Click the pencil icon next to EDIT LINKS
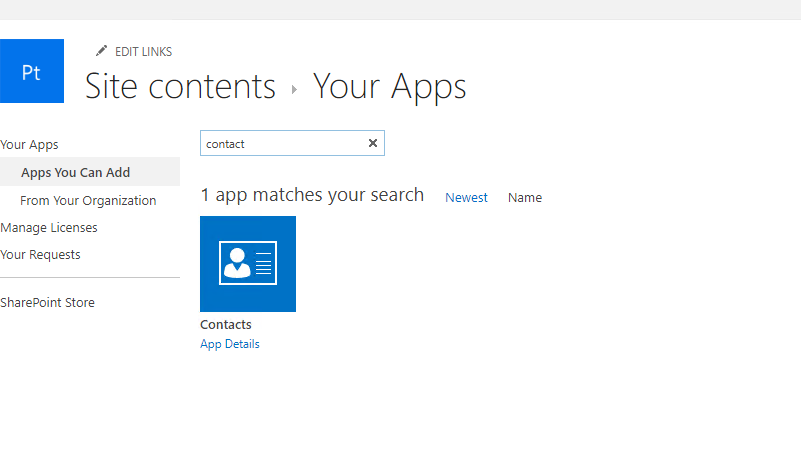 [101, 51]
